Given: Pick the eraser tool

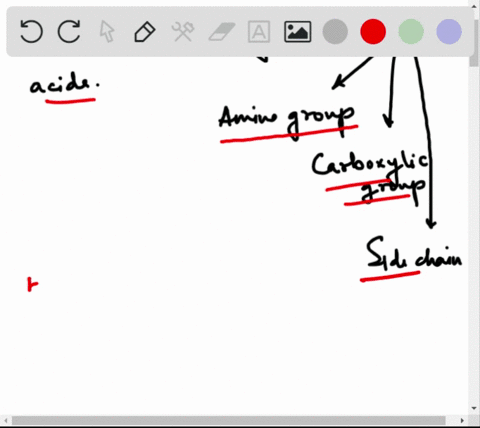Looking at the screenshot, I should (222, 32).
